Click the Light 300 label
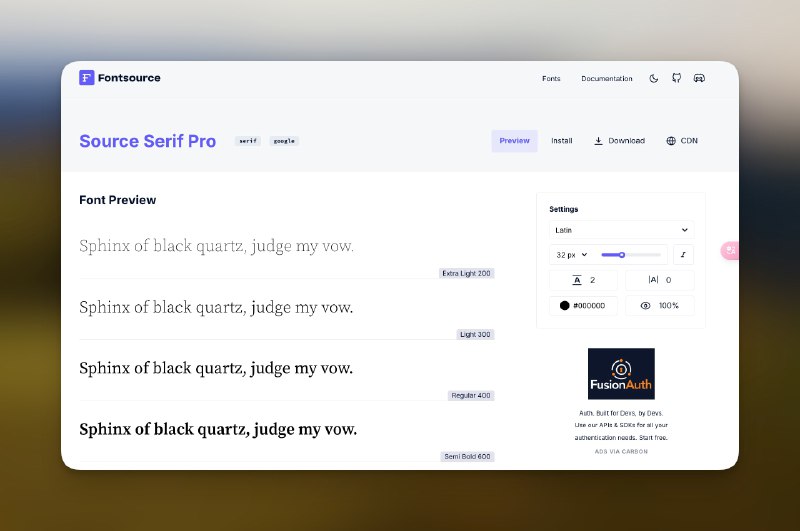This screenshot has width=800, height=531. (x=475, y=335)
